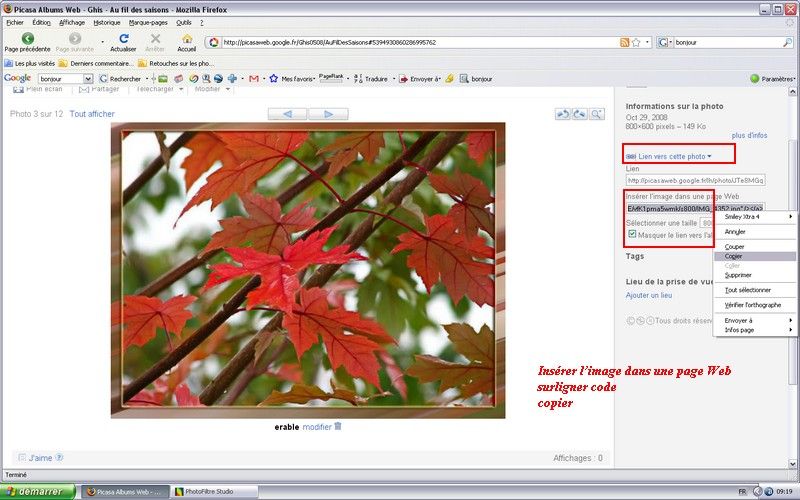The width and height of the screenshot is (800, 500).
Task: Click the search magnifier in Firefox search box
Action: pos(788,42)
